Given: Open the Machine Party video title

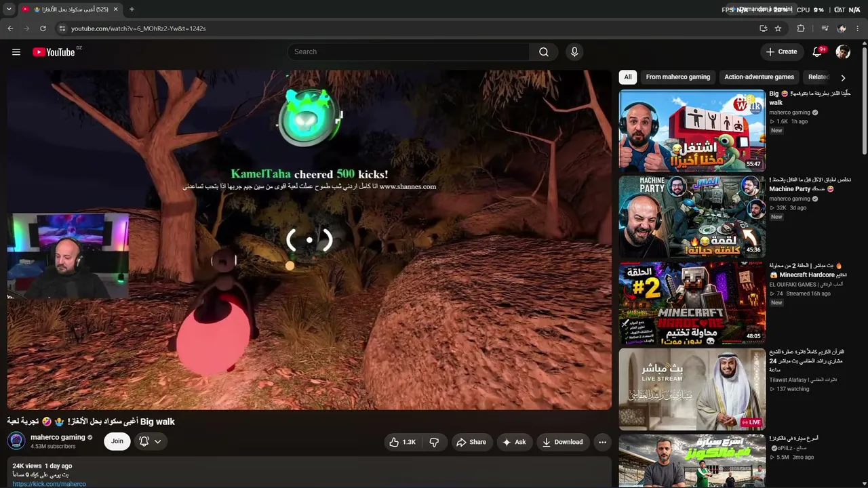Looking at the screenshot, I should coord(810,184).
